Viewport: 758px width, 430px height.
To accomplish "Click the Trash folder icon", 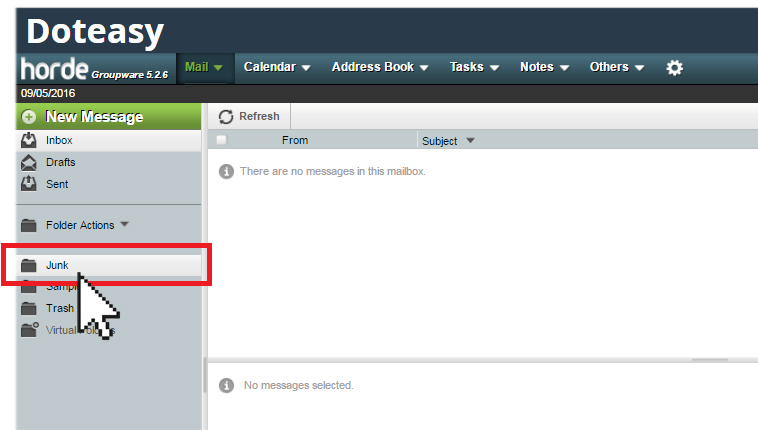I will point(29,308).
